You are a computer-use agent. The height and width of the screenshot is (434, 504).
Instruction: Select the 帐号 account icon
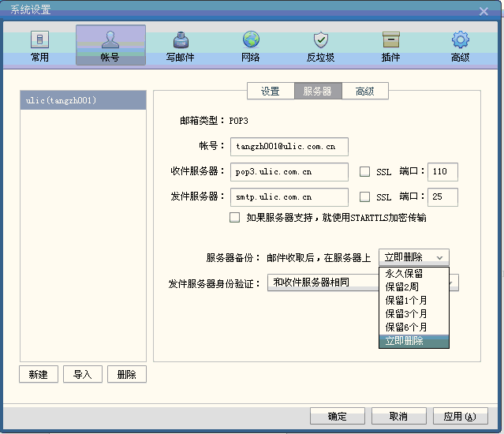110,46
